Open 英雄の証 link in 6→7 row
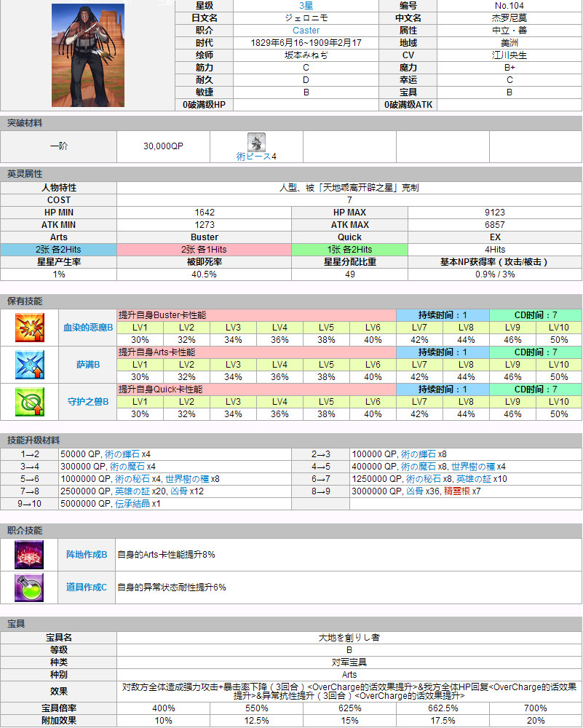The height and width of the screenshot is (728, 583). 473,479
